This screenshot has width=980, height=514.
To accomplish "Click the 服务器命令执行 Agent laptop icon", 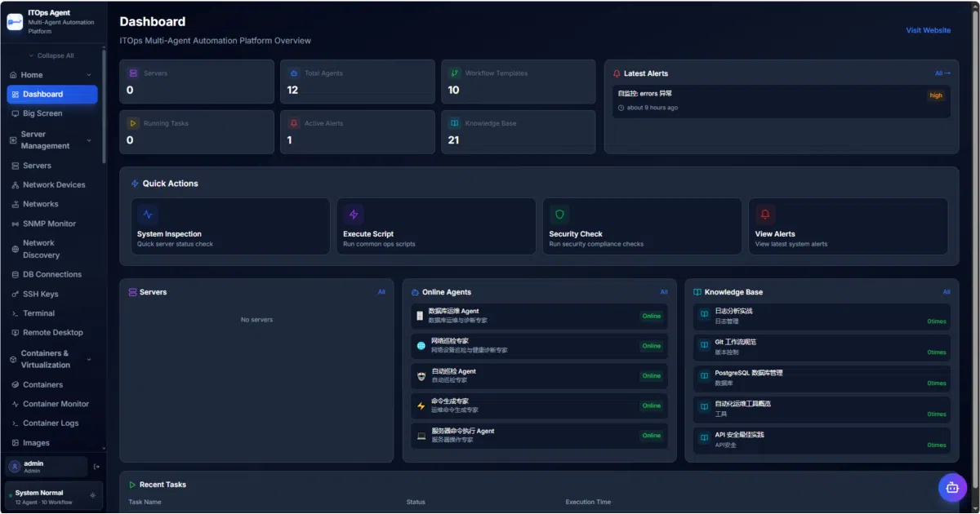I will [x=421, y=436].
